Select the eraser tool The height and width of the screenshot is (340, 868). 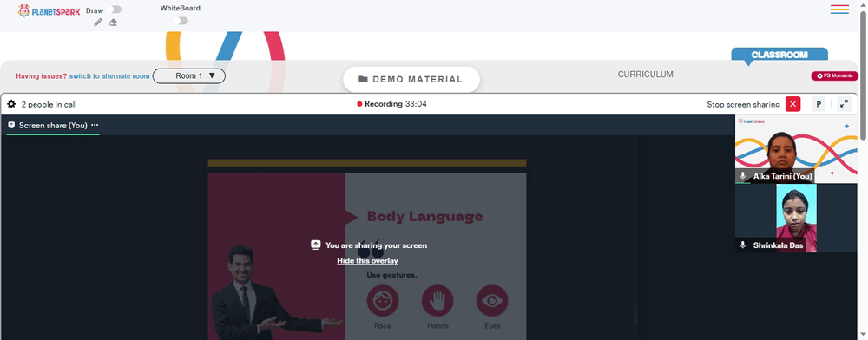tap(113, 22)
